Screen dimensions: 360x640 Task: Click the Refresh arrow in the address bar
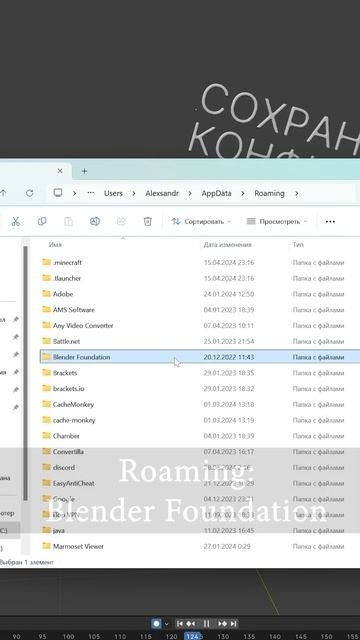30,193
